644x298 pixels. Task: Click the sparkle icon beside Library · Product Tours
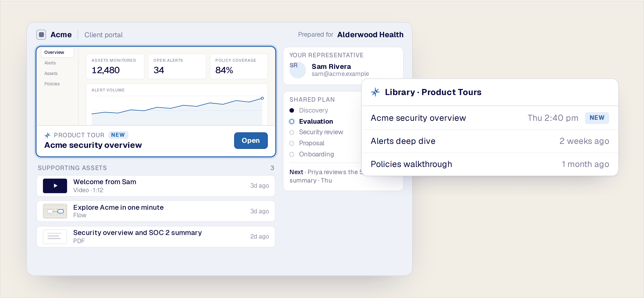pyautogui.click(x=375, y=92)
